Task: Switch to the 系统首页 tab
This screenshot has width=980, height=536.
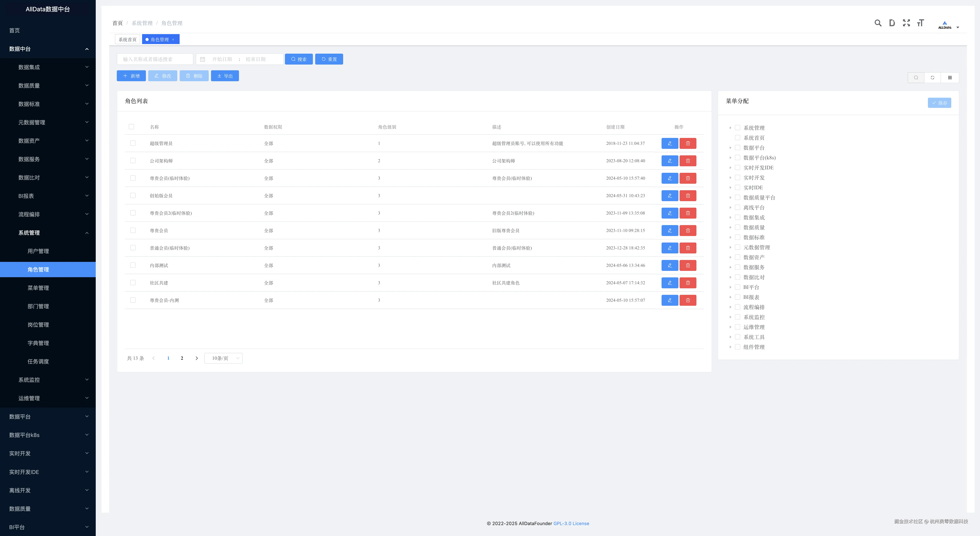Action: pos(128,40)
